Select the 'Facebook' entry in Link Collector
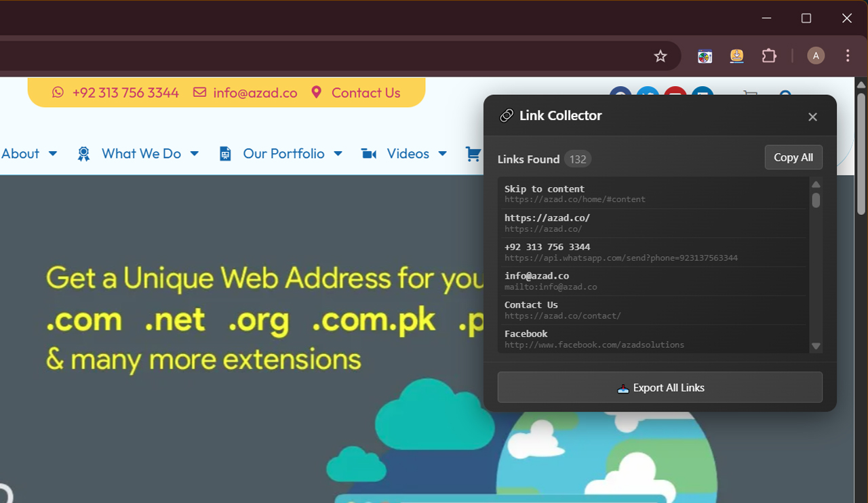This screenshot has width=868, height=503. (x=652, y=339)
